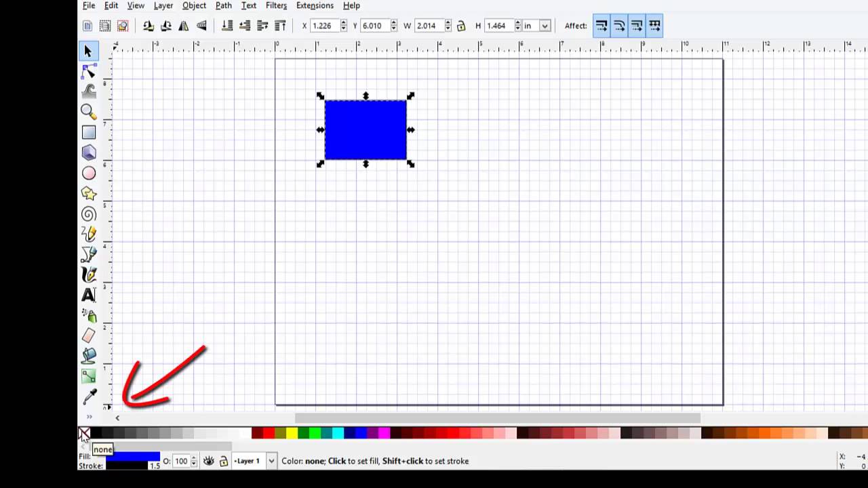The image size is (868, 488).
Task: Click the opacity stepper arrows
Action: coord(194,461)
